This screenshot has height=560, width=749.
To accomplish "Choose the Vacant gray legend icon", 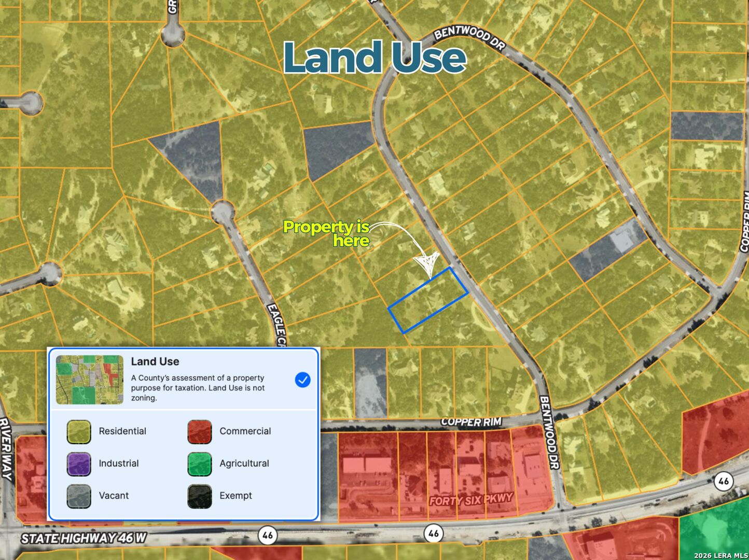I will coord(79,496).
